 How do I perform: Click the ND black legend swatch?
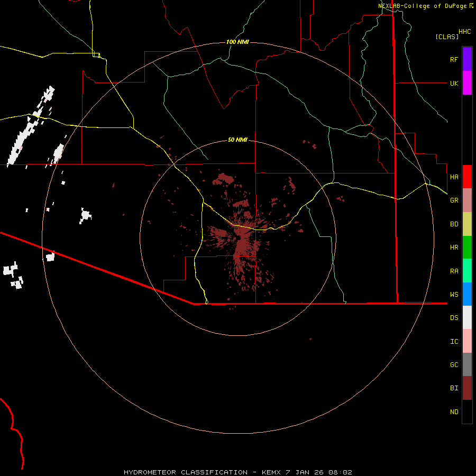[x=467, y=411]
